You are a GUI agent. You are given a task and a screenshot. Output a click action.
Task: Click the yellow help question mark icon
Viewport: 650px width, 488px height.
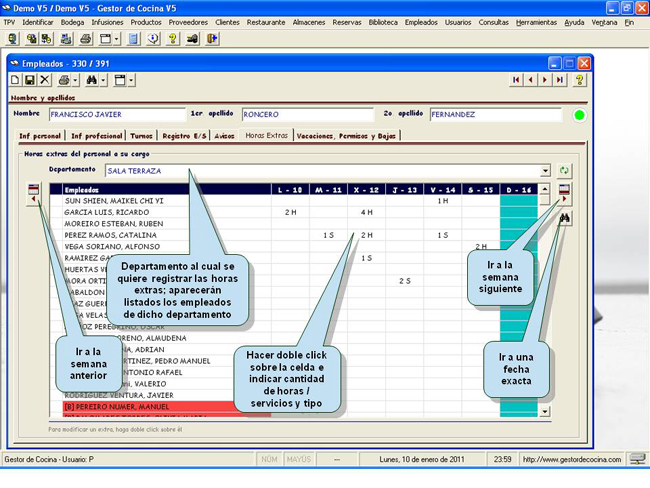pyautogui.click(x=580, y=80)
